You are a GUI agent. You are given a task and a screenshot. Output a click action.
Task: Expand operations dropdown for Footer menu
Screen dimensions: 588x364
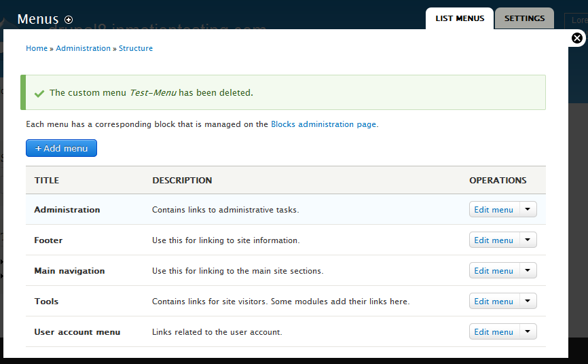pyautogui.click(x=528, y=240)
